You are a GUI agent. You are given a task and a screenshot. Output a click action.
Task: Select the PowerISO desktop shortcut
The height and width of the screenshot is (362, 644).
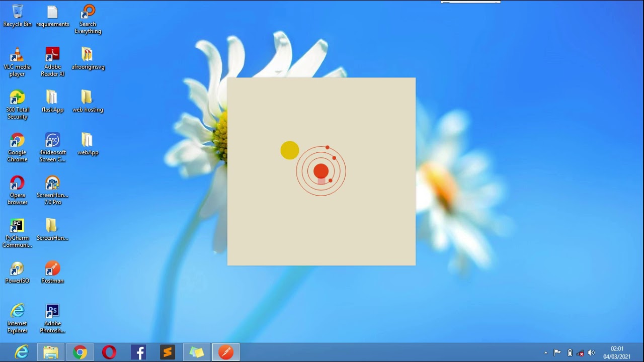pyautogui.click(x=17, y=272)
